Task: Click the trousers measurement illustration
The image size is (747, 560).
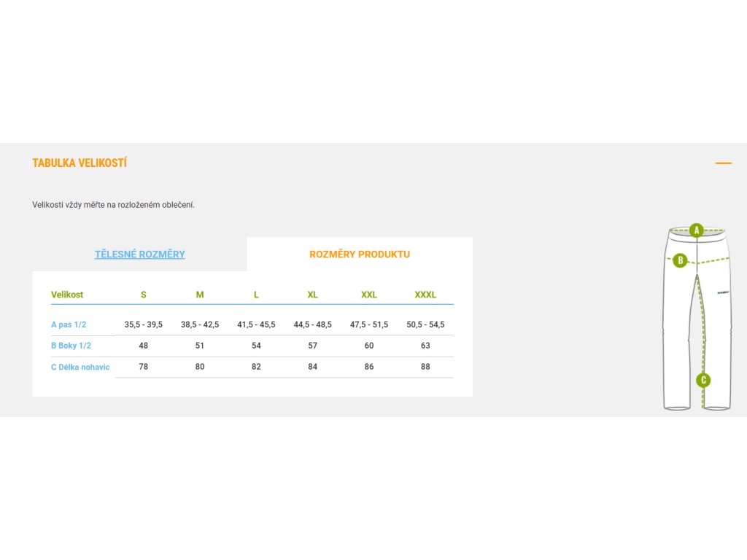Action: 697,316
